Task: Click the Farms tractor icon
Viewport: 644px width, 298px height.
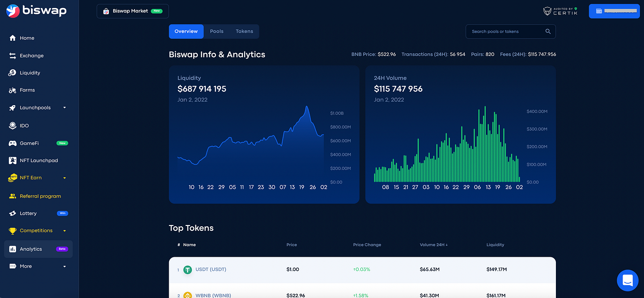Action: pyautogui.click(x=13, y=90)
